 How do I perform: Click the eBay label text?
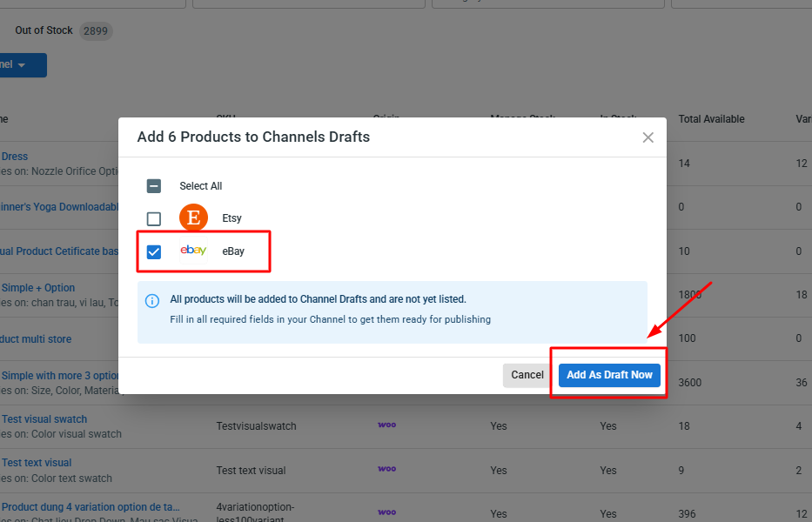point(233,251)
